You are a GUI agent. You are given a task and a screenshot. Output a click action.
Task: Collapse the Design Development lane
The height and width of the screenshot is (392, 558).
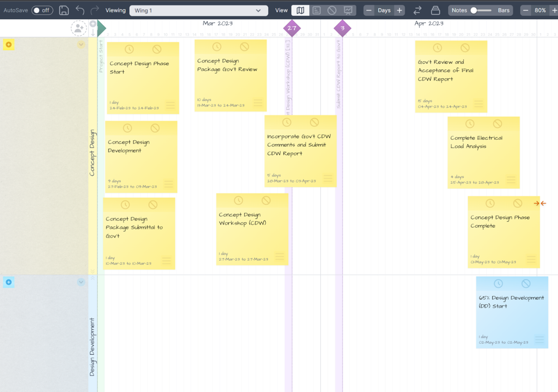click(x=80, y=282)
